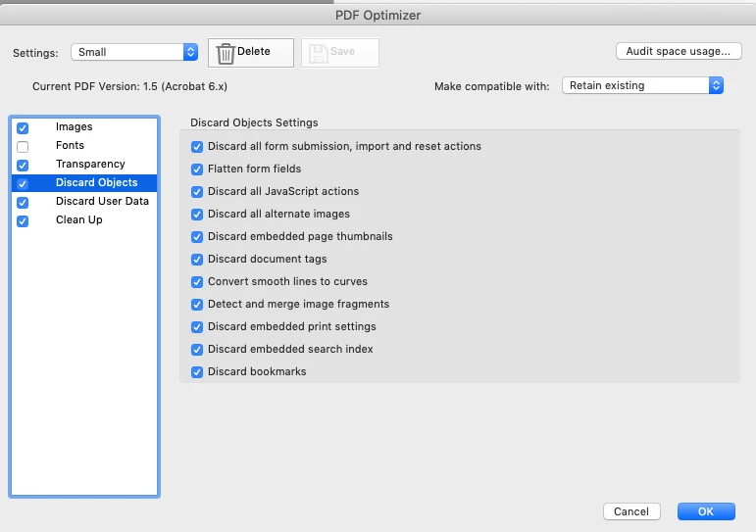Image resolution: width=756 pixels, height=532 pixels.
Task: Toggle Convert smooth lines to curves
Action: pos(197,282)
